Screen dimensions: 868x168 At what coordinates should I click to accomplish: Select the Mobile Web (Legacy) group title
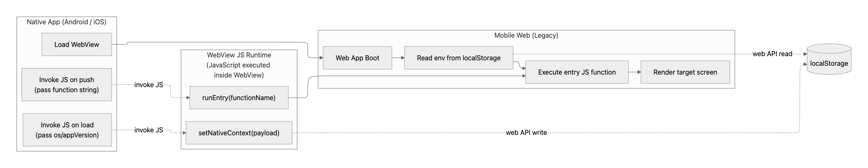(x=526, y=35)
